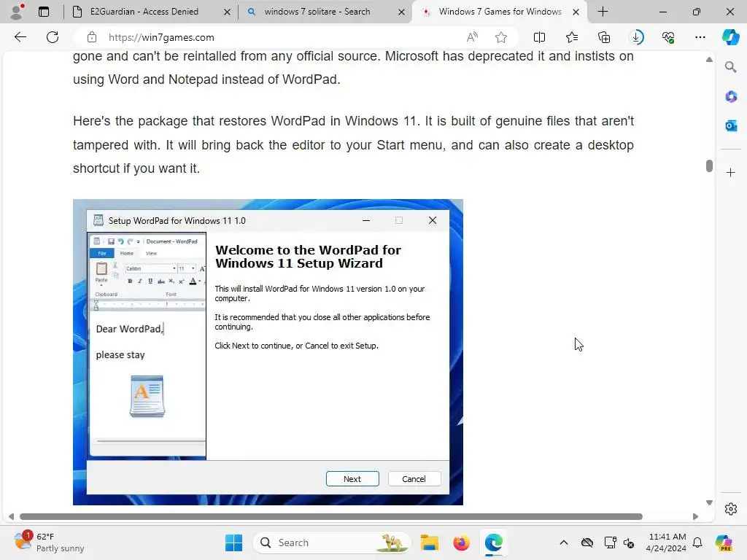Click the vertical scrollbar thumb
Image resolution: width=747 pixels, height=560 pixels.
click(709, 166)
